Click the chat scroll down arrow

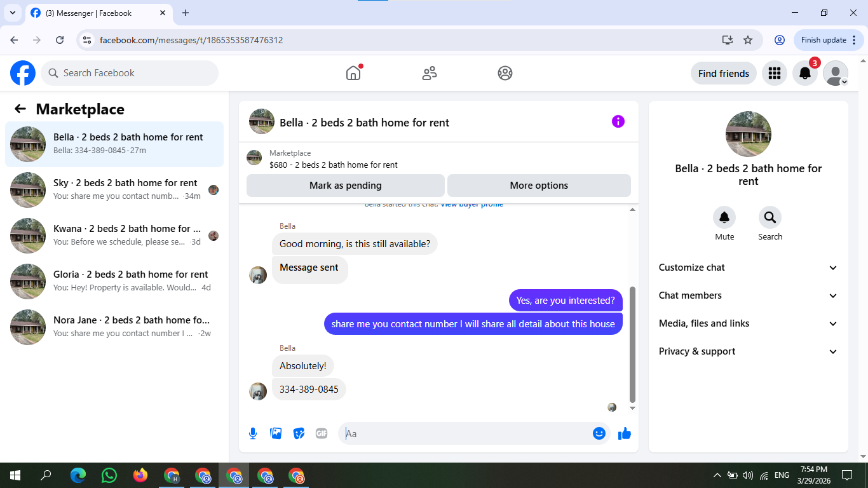(632, 408)
